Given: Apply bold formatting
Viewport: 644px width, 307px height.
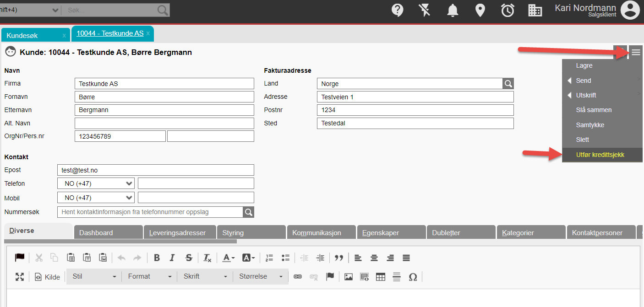Looking at the screenshot, I should click(x=157, y=258).
